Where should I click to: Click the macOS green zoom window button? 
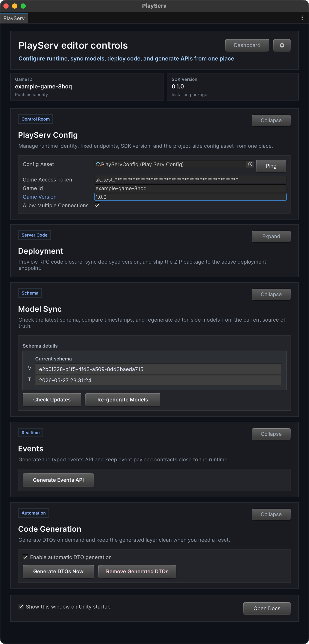click(23, 6)
